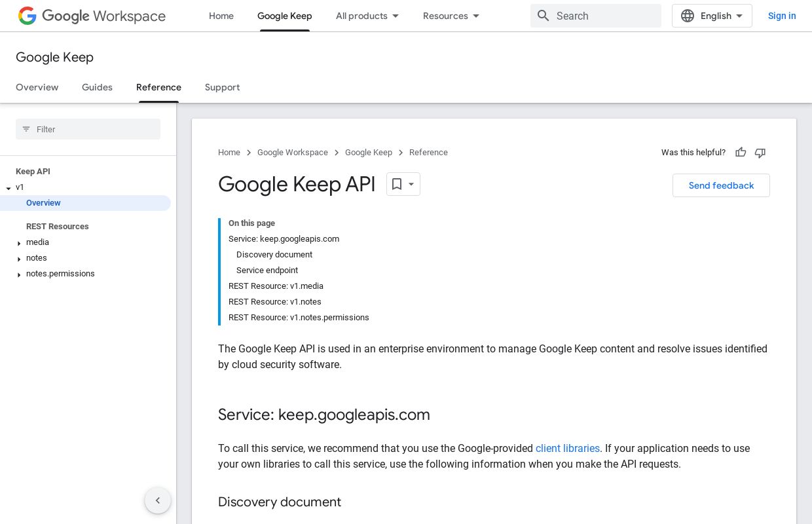Click the search magnifier icon
This screenshot has height=524, width=812.
(543, 16)
